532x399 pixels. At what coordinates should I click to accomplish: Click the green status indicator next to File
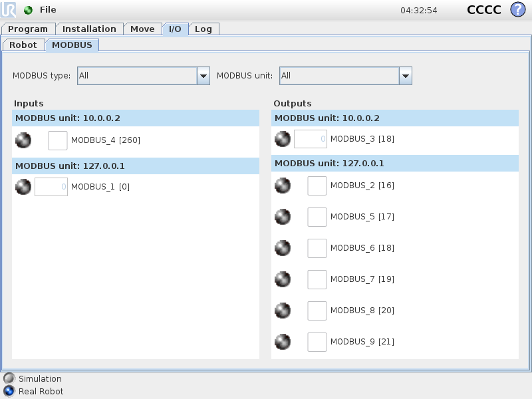click(28, 10)
